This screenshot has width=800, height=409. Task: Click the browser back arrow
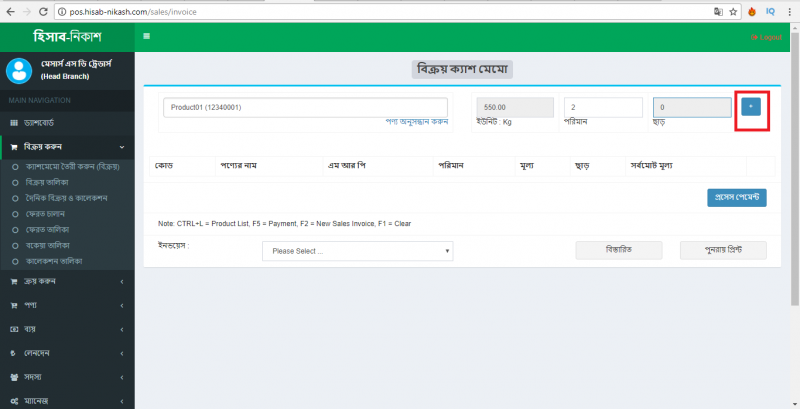[10, 11]
